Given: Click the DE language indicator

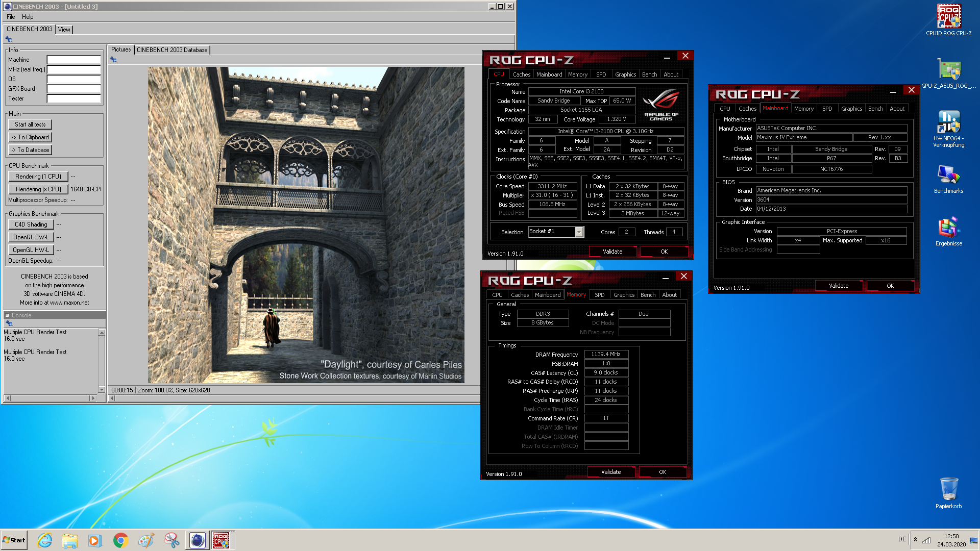Looking at the screenshot, I should point(902,539).
